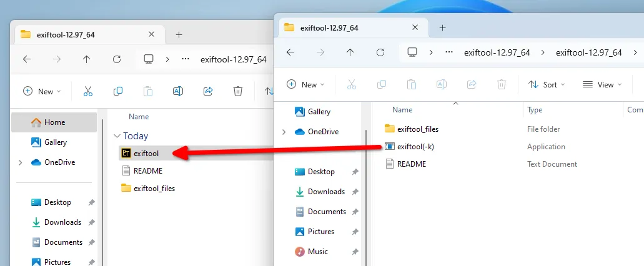The height and width of the screenshot is (266, 644).
Task: Add new tab in right window
Action: point(442,28)
